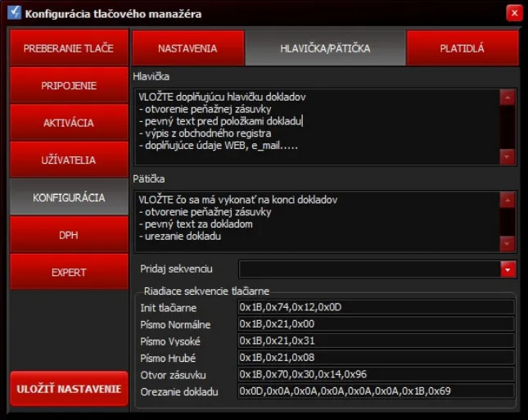Click the 'VLOŽTE doplňujúcu hlavičku dokladov' line
Screen dimensions: 528x420
pos(222,97)
